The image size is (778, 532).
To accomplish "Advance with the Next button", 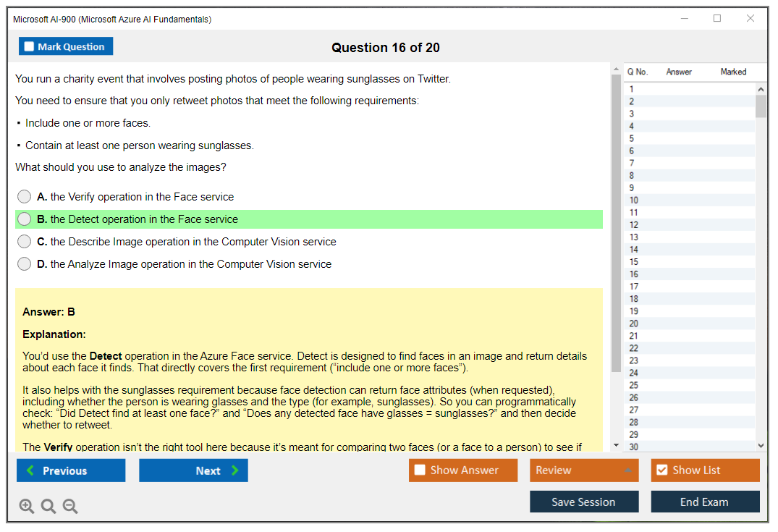I will coord(193,470).
